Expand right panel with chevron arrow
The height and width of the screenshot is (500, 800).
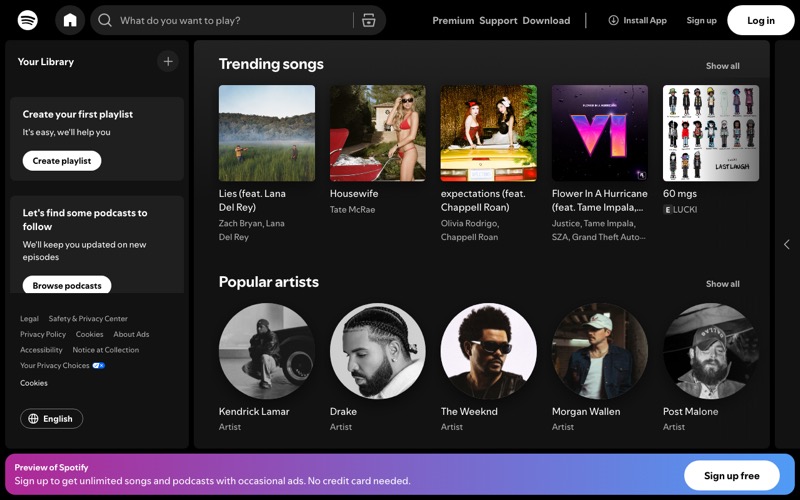click(x=787, y=244)
